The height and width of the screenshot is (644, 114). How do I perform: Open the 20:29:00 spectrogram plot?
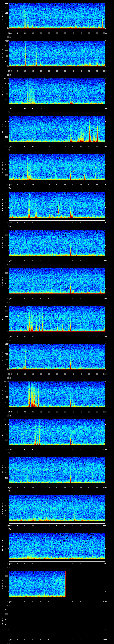[57, 205]
